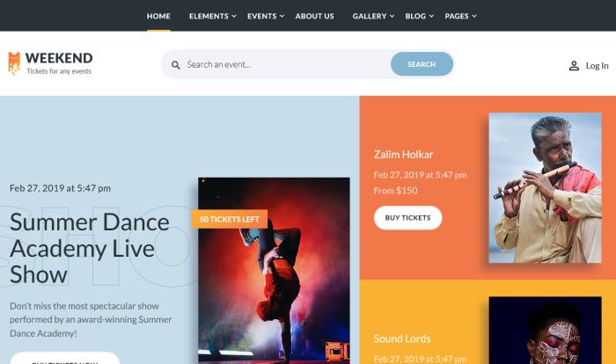Open the Pages dropdown chevron

pos(474,16)
